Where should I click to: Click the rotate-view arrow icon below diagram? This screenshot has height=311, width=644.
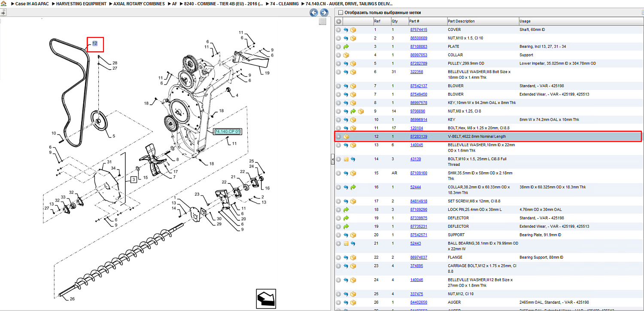(266, 299)
